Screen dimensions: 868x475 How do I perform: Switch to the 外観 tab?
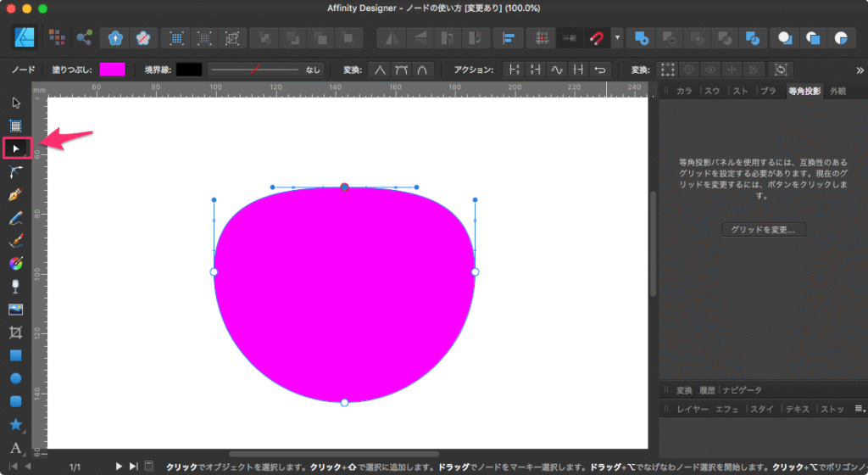[837, 91]
